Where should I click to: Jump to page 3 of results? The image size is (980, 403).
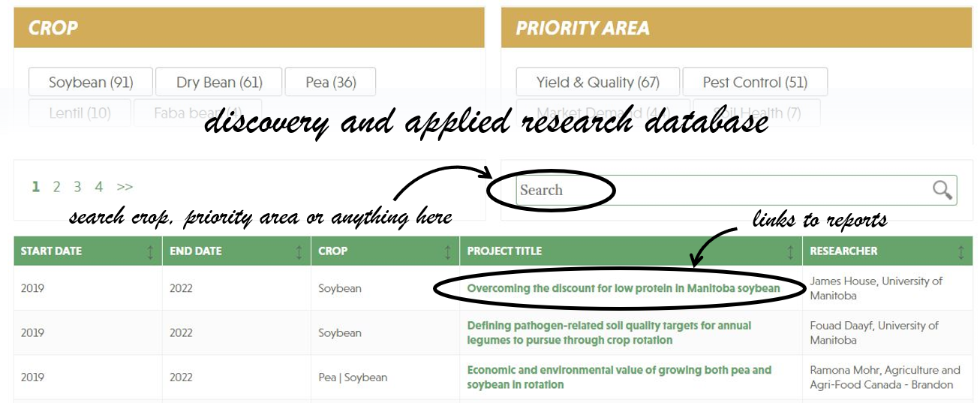(77, 187)
